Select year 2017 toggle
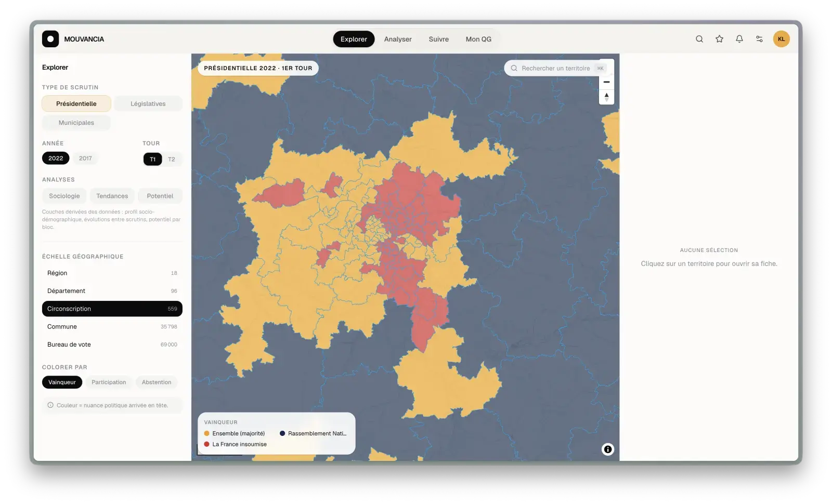This screenshot has width=832, height=504. click(x=85, y=158)
